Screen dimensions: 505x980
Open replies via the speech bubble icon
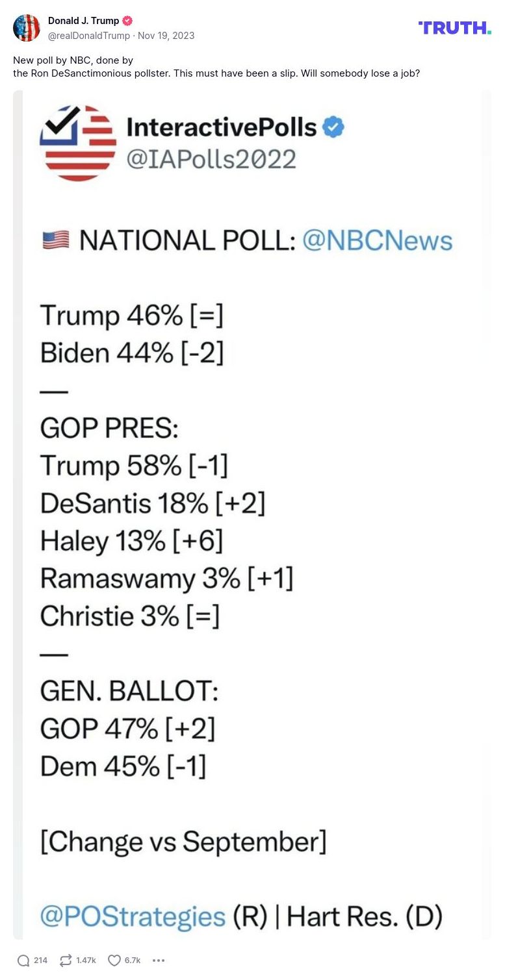pyautogui.click(x=22, y=959)
